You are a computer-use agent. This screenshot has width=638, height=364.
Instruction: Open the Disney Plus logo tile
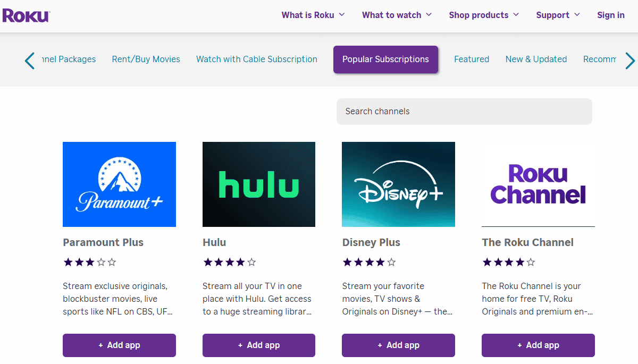pyautogui.click(x=398, y=184)
